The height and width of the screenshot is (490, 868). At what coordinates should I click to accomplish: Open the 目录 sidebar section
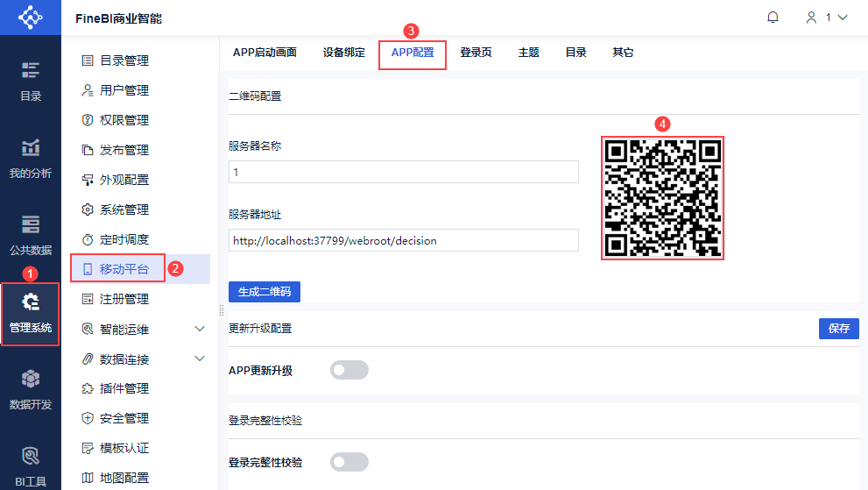click(x=31, y=82)
